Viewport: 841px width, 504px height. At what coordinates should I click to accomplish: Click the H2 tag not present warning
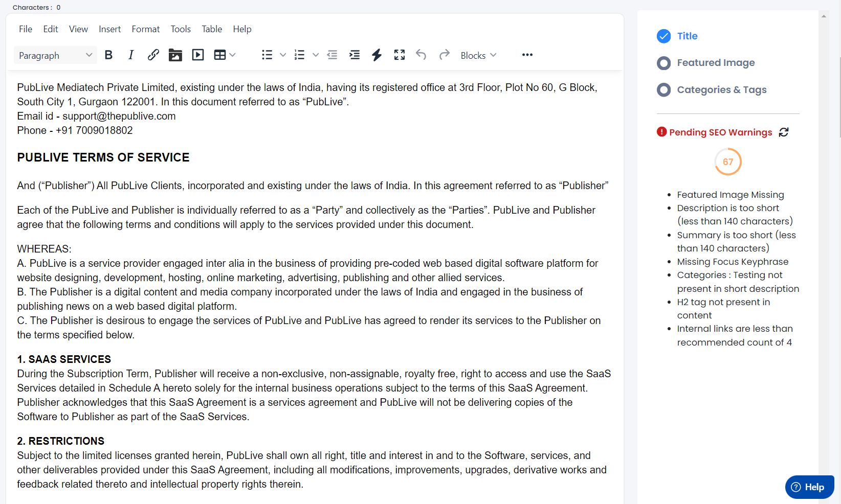click(723, 309)
